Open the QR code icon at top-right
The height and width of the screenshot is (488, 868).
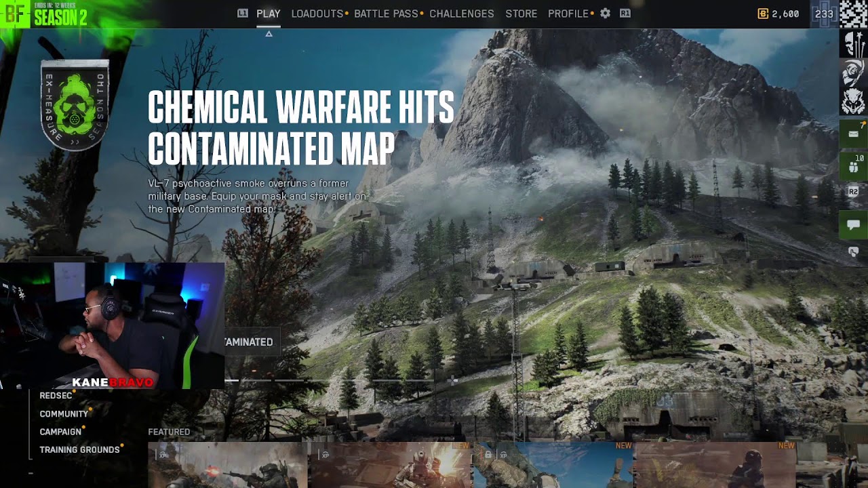tap(854, 14)
